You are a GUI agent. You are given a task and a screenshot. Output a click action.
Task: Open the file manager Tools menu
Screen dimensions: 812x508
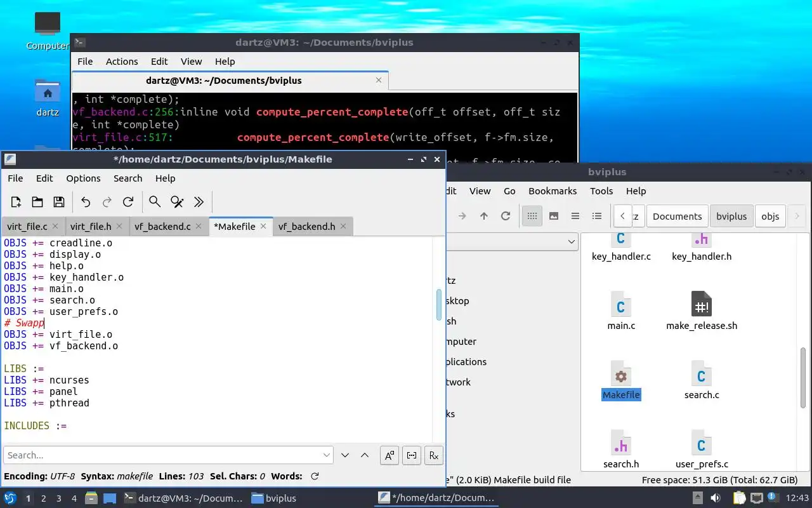601,191
